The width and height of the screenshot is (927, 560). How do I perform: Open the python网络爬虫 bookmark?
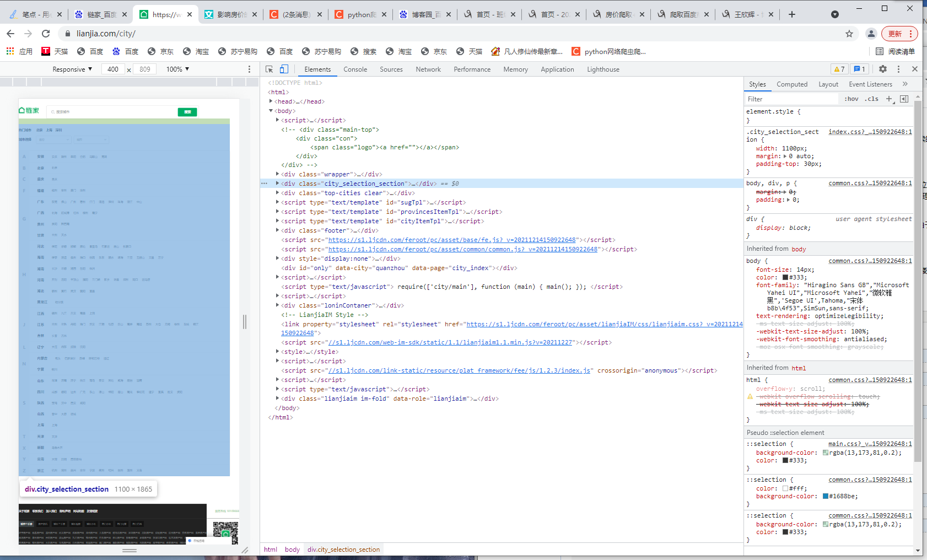[608, 51]
